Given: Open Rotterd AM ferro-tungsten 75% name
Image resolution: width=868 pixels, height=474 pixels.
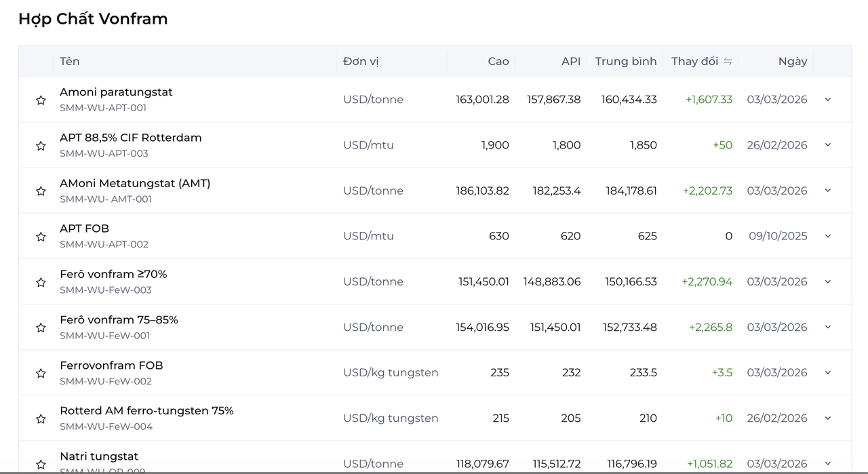Looking at the screenshot, I should coord(146,410).
